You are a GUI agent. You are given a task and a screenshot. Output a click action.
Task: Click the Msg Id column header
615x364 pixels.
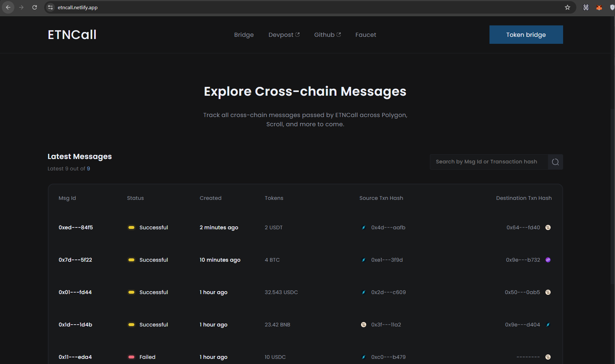67,198
